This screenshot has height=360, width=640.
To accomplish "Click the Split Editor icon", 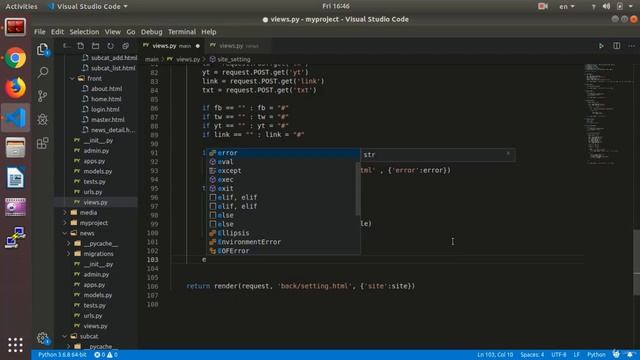I will pyautogui.click(x=616, y=46).
